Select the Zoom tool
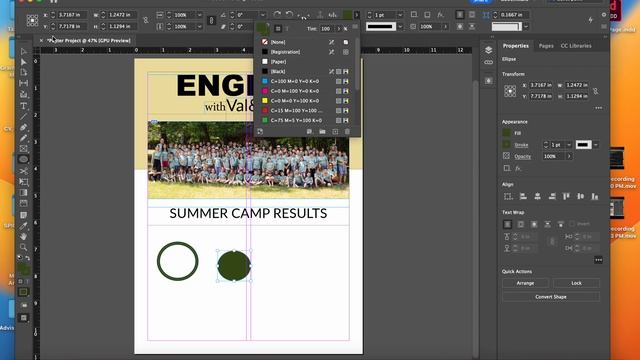640x360 pixels. pyautogui.click(x=23, y=247)
